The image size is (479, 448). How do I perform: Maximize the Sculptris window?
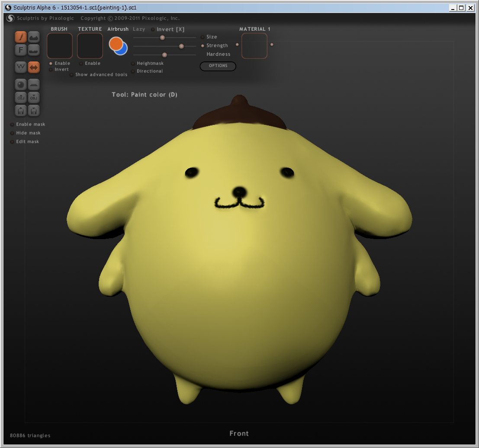(462, 8)
